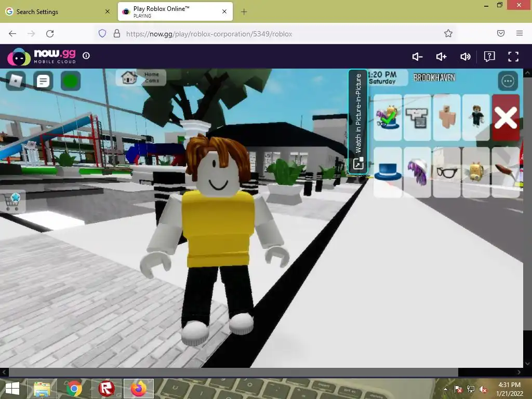Click Watch in Picture-in-Picture button
532x399 pixels.
coord(358,122)
